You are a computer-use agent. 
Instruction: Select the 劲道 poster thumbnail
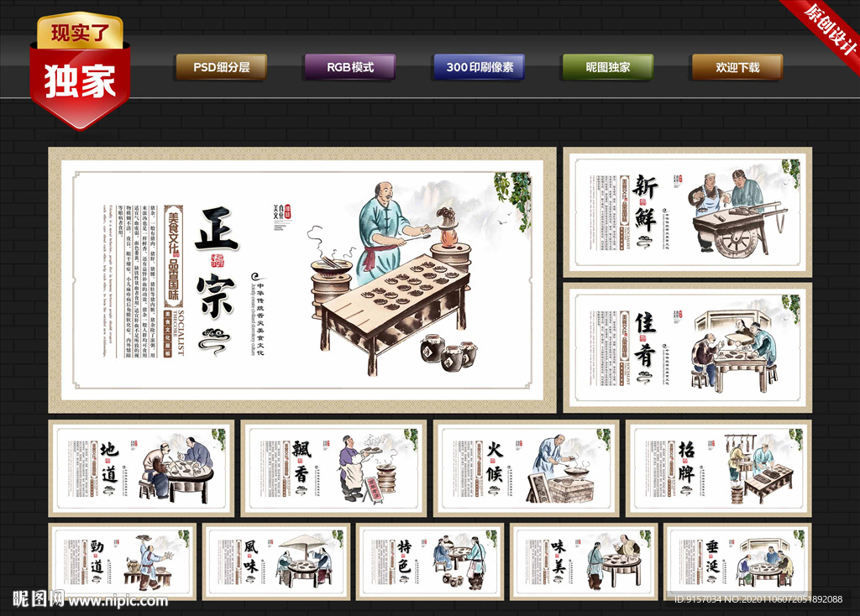[x=123, y=561]
